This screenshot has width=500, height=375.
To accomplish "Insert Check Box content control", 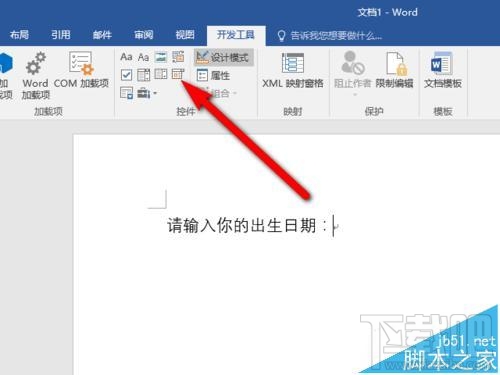I will point(126,75).
